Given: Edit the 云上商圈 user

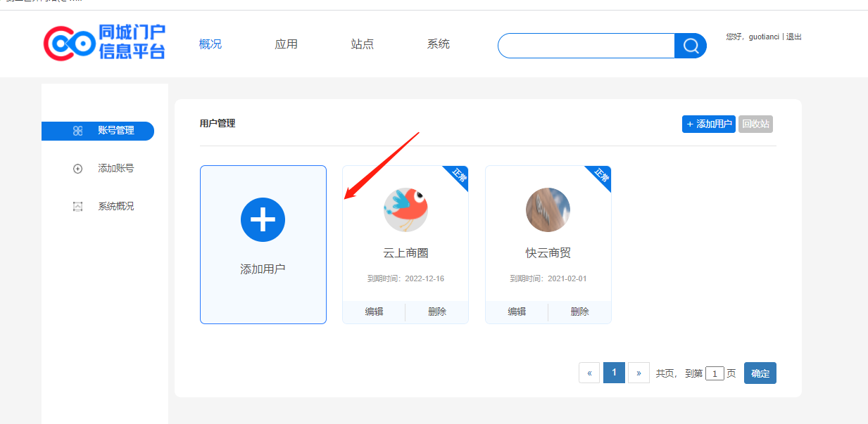Looking at the screenshot, I should 374,311.
